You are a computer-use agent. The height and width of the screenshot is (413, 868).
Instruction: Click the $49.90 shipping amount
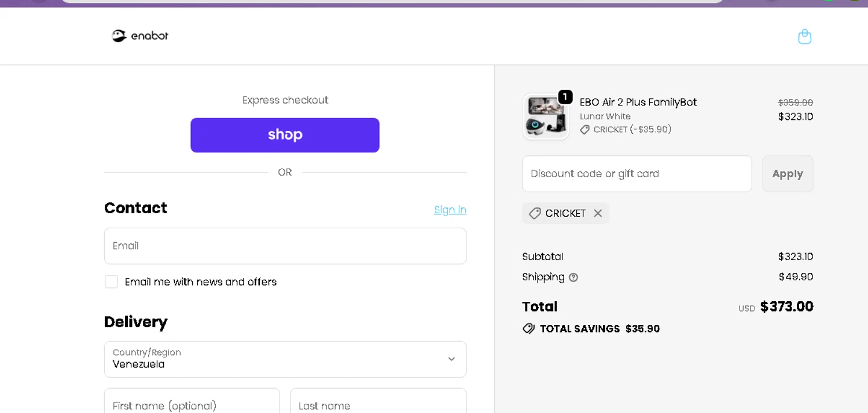(796, 277)
